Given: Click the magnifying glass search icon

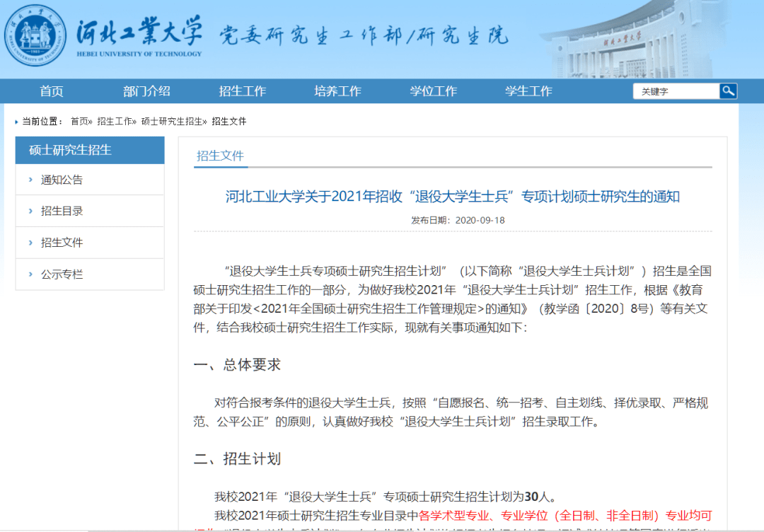Looking at the screenshot, I should (x=728, y=91).
